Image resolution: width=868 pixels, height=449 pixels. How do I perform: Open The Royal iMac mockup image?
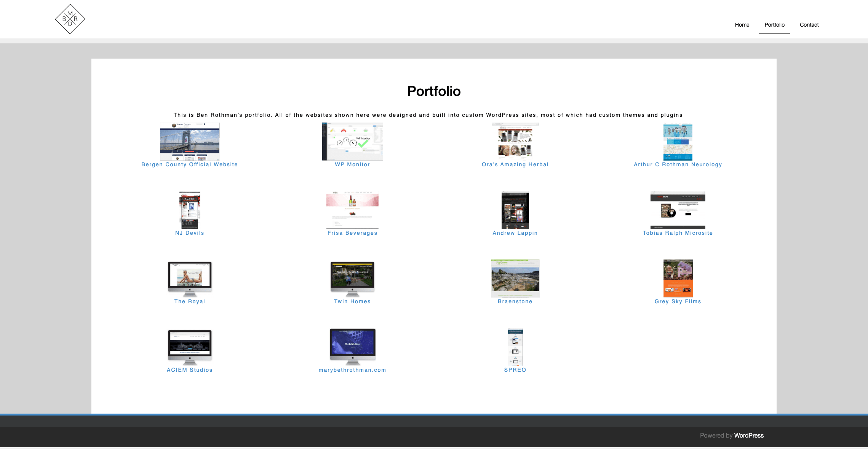(x=190, y=278)
